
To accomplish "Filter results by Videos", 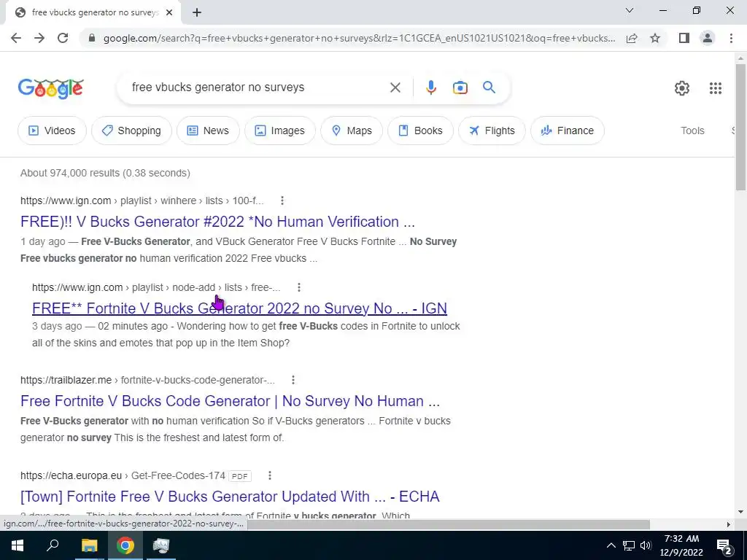I will [52, 131].
